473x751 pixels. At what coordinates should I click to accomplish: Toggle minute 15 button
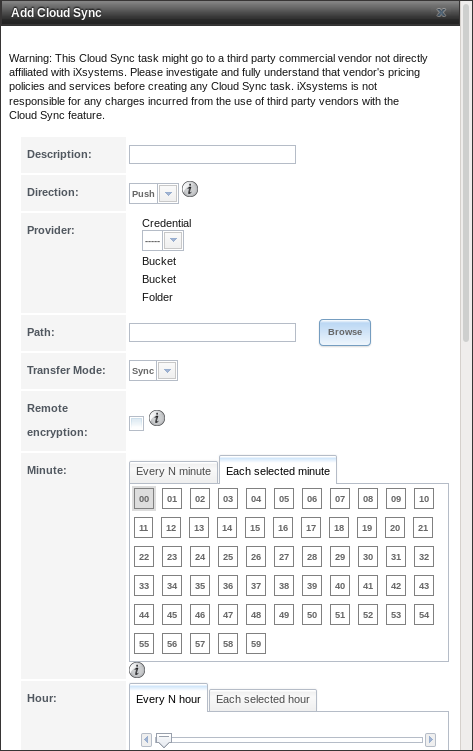(255, 528)
